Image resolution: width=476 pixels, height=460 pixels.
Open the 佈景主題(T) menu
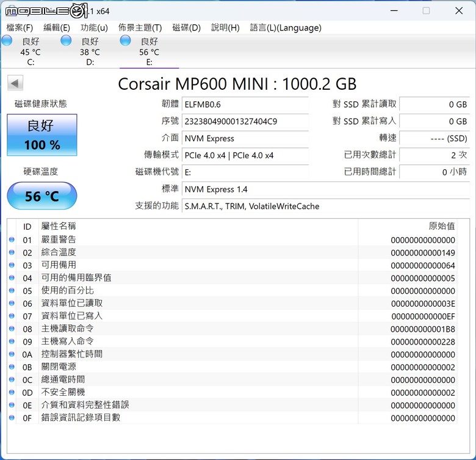pyautogui.click(x=140, y=27)
